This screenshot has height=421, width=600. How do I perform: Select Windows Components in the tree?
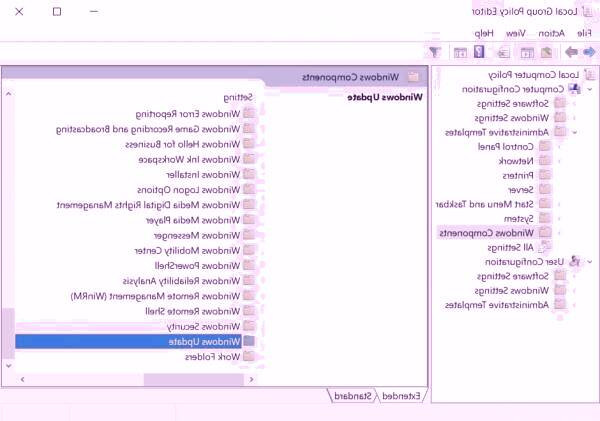coord(486,233)
